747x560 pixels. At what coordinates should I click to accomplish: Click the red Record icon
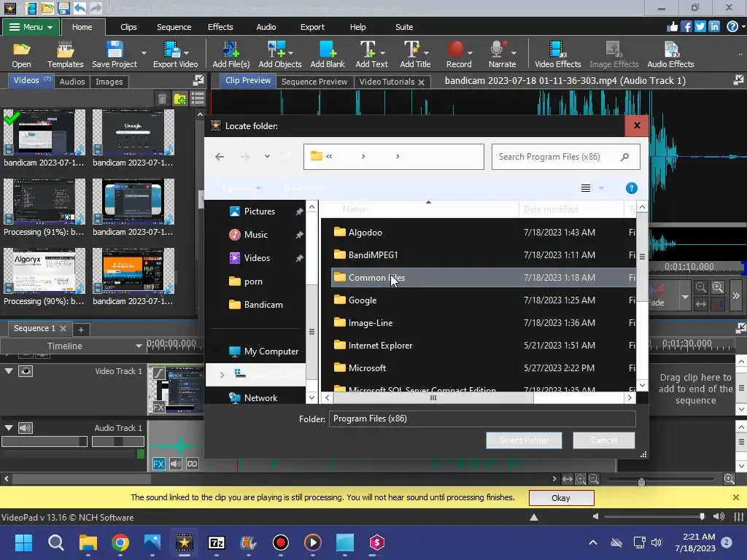coord(456,50)
